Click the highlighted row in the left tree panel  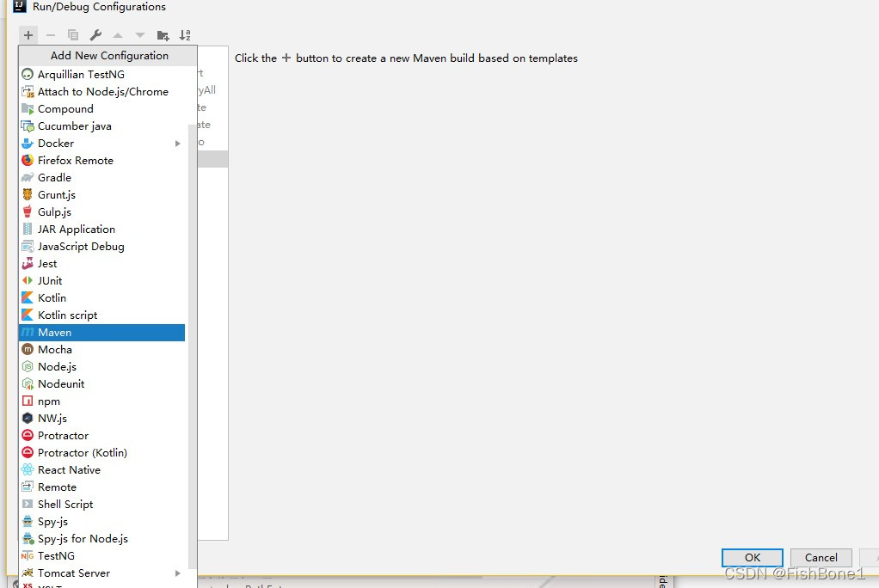coord(212,159)
